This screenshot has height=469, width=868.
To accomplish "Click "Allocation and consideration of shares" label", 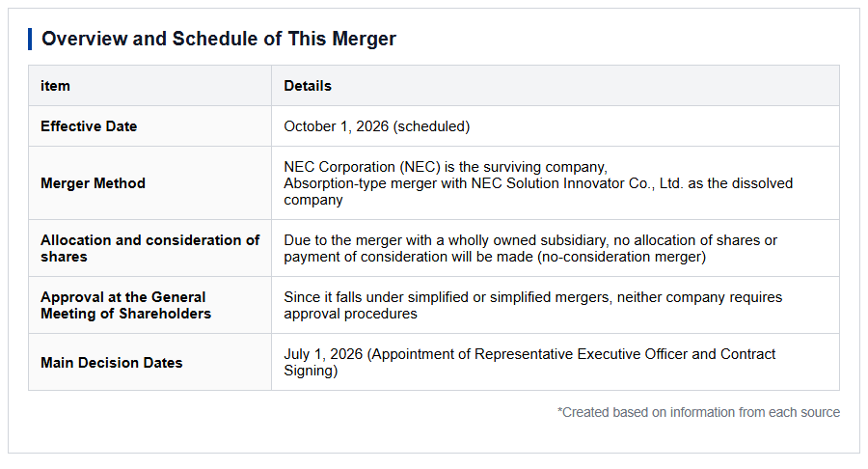I will tap(150, 249).
